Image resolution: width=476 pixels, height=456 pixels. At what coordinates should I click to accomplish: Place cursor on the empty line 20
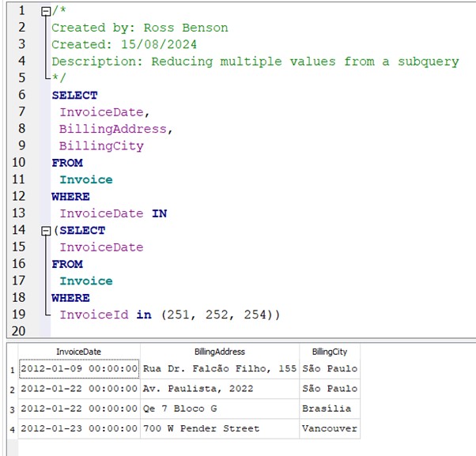[158, 331]
